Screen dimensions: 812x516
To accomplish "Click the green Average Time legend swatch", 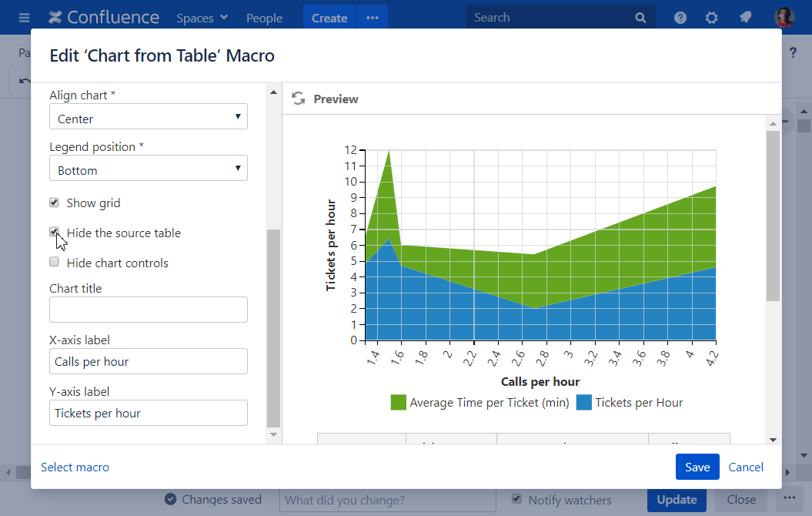I will pos(399,402).
